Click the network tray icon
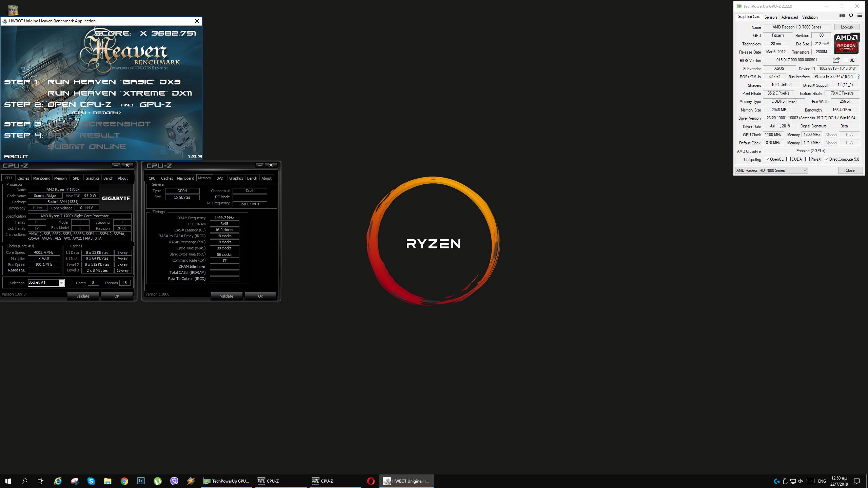The width and height of the screenshot is (868, 488). pyautogui.click(x=793, y=481)
